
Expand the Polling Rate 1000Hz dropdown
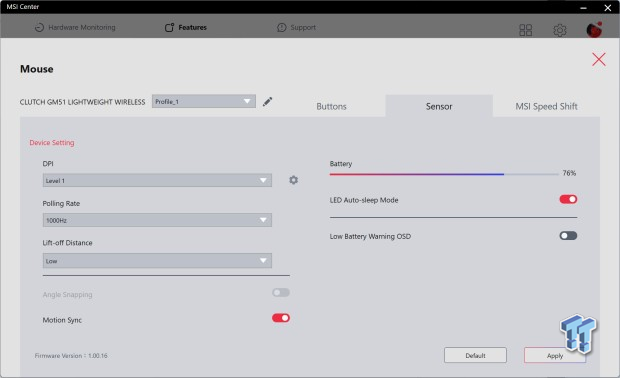coord(157,220)
